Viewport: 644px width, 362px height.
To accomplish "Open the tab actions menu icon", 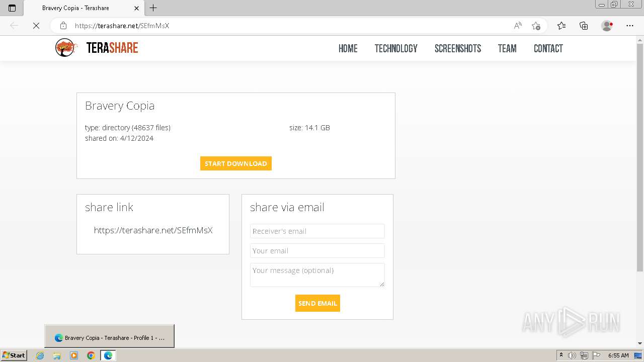I will pyautogui.click(x=12, y=8).
